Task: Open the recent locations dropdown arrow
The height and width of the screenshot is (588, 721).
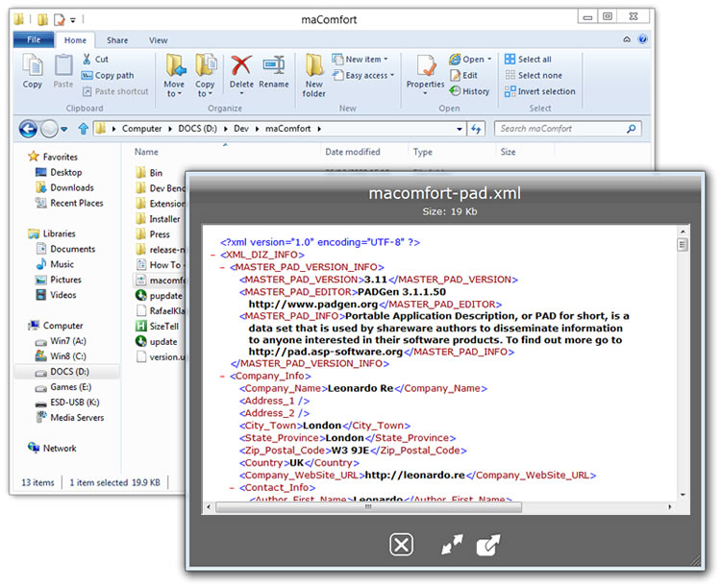Action: coord(64,129)
